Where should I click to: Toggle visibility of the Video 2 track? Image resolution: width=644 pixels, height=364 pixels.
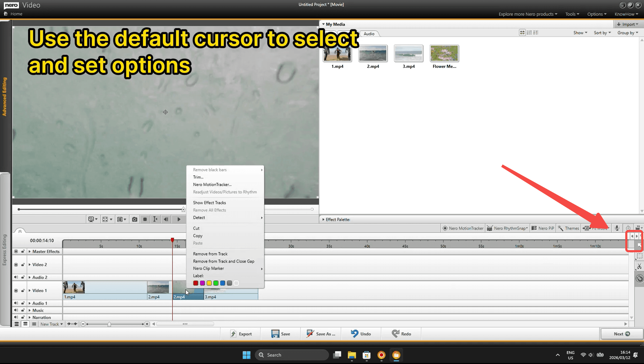[x=16, y=265]
